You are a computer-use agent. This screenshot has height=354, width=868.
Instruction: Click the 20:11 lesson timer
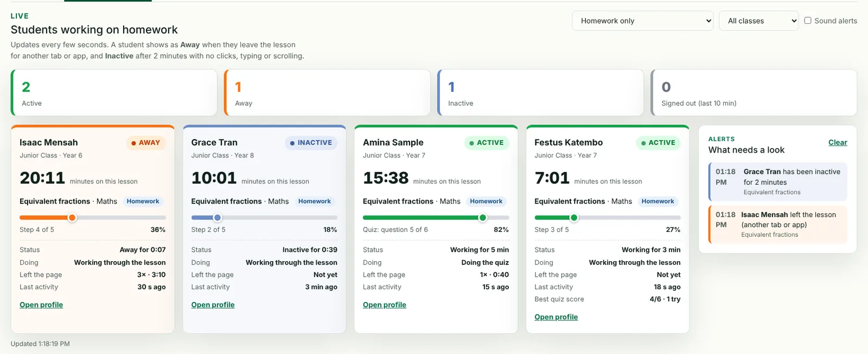tap(42, 178)
